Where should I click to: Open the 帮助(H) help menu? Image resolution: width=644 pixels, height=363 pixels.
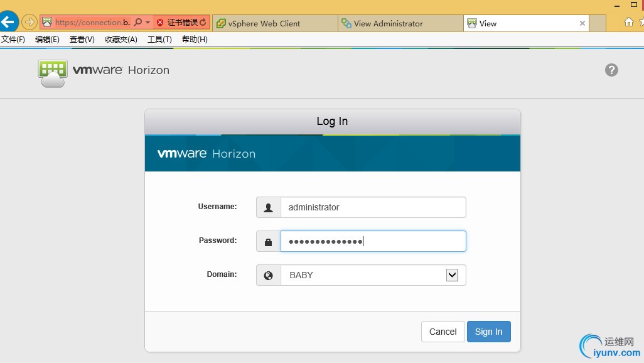coord(195,40)
